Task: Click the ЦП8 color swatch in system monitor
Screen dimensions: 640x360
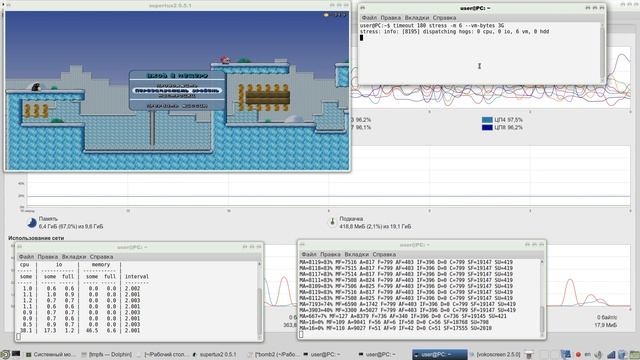Action: pos(487,127)
